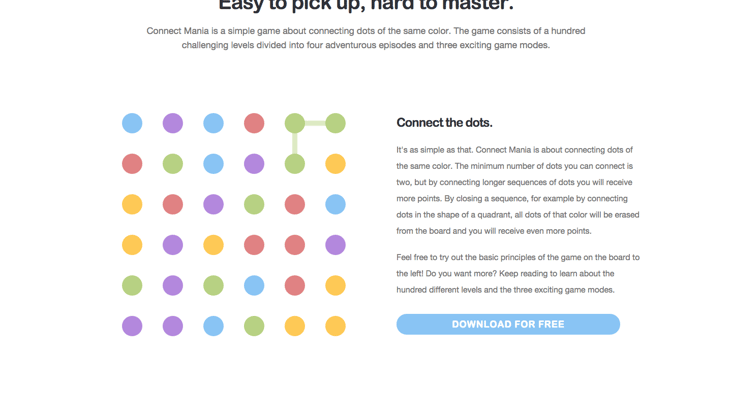Screen dimensions: 732x395
Task: Select the red dot in the top row
Action: point(254,123)
